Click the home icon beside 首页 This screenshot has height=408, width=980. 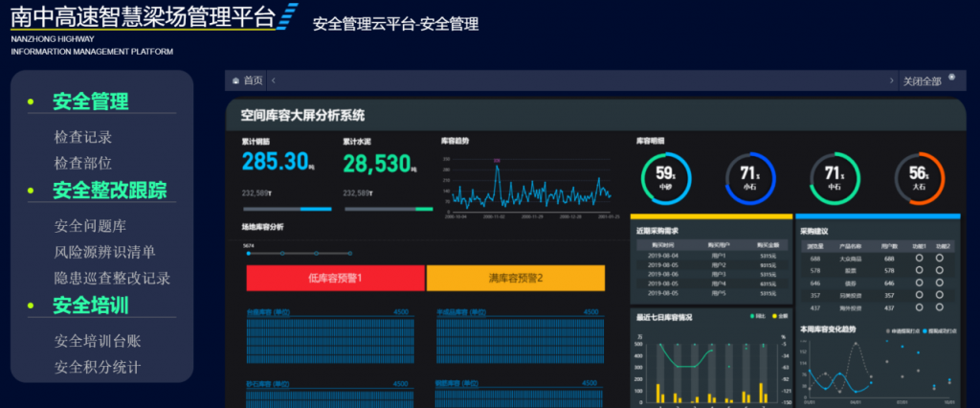[235, 81]
